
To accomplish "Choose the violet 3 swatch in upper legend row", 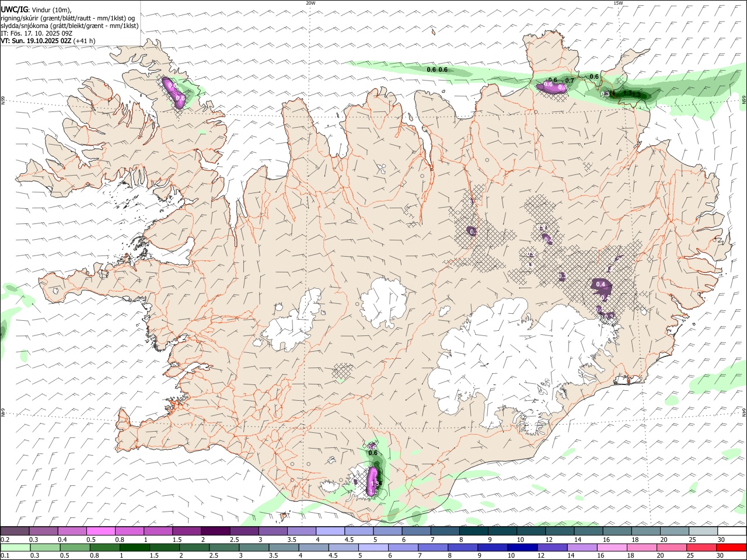I will tap(273, 531).
